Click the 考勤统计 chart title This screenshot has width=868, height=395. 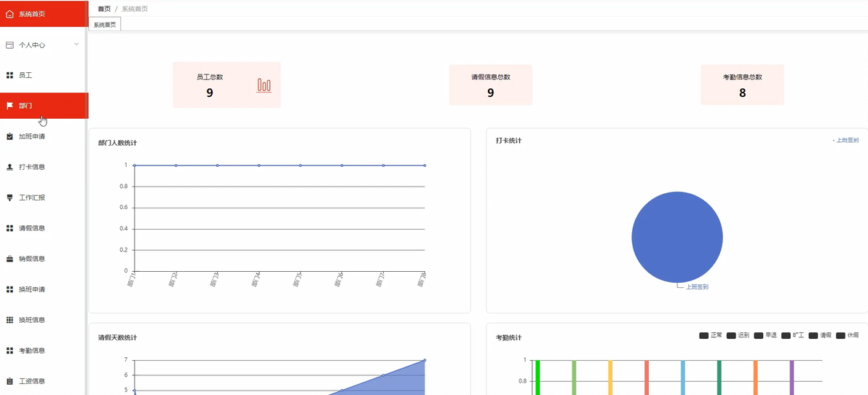pyautogui.click(x=509, y=337)
